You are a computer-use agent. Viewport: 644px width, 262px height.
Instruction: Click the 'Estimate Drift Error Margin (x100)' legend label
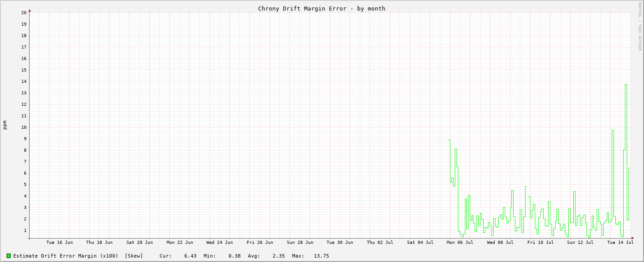click(66, 256)
